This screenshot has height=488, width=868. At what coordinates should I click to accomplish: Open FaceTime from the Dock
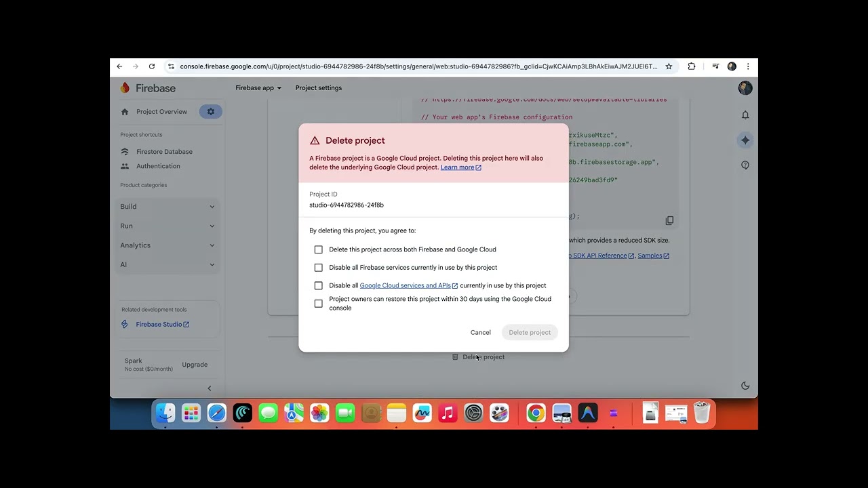point(345,413)
